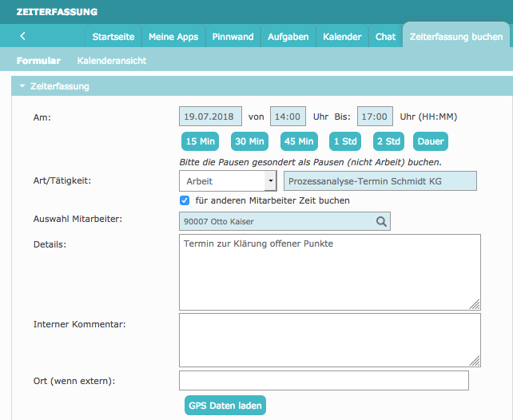Open the Startseite tab
The height and width of the screenshot is (420, 513).
pos(113,37)
